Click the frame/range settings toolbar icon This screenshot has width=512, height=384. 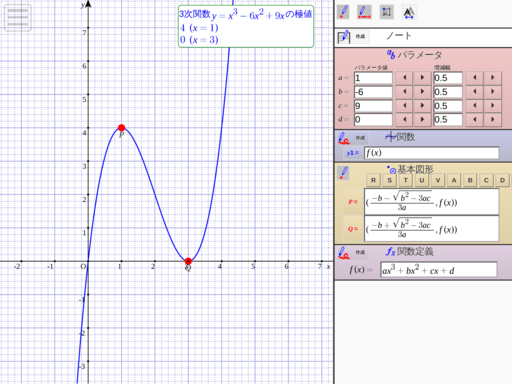point(387,12)
